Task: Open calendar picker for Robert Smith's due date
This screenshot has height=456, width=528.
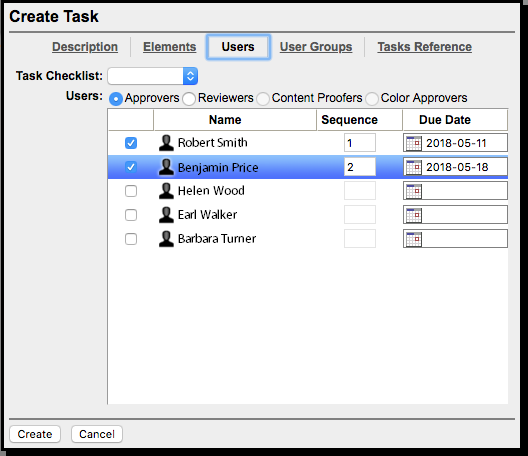Action: coord(414,143)
